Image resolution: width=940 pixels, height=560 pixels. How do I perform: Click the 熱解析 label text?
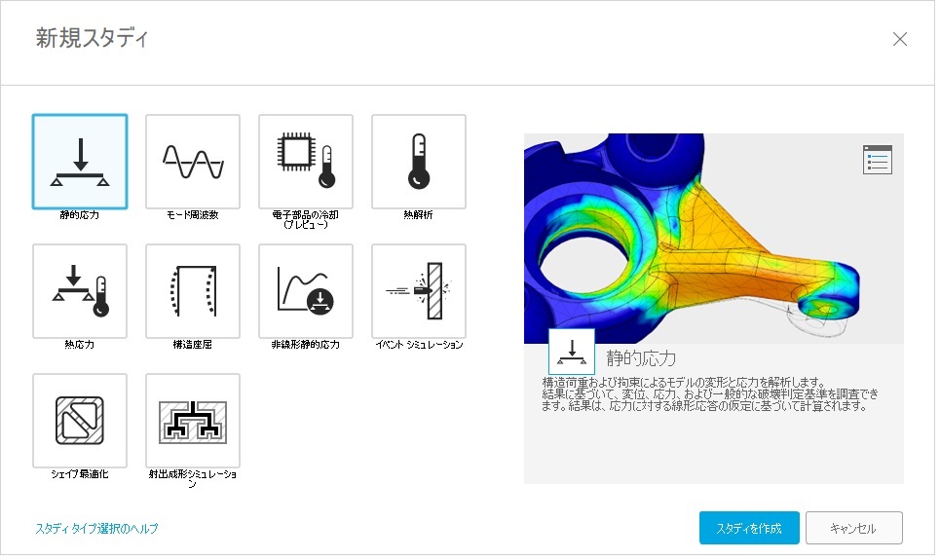[419, 215]
